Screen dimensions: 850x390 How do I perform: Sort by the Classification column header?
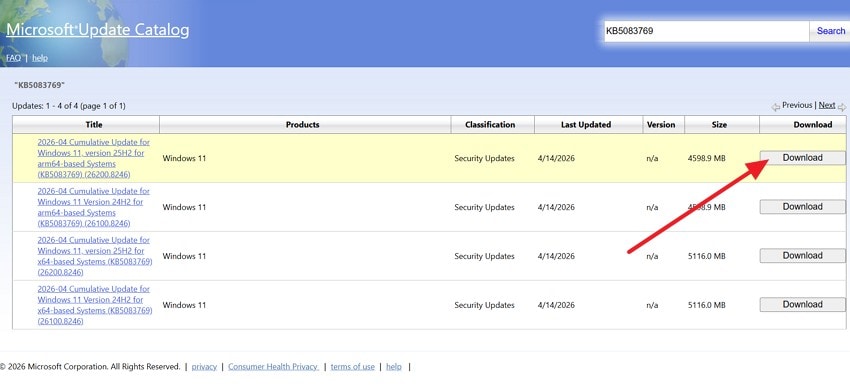[490, 125]
